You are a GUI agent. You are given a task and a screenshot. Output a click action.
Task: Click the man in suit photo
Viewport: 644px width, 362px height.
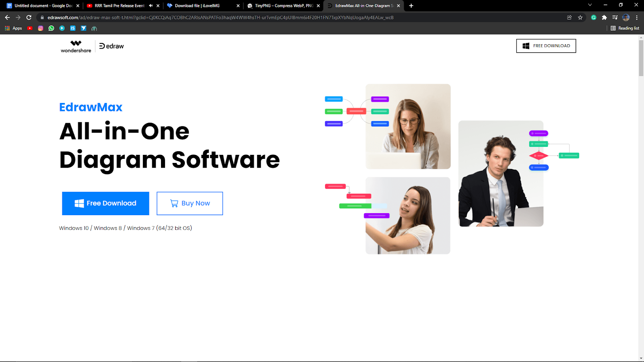point(501,173)
